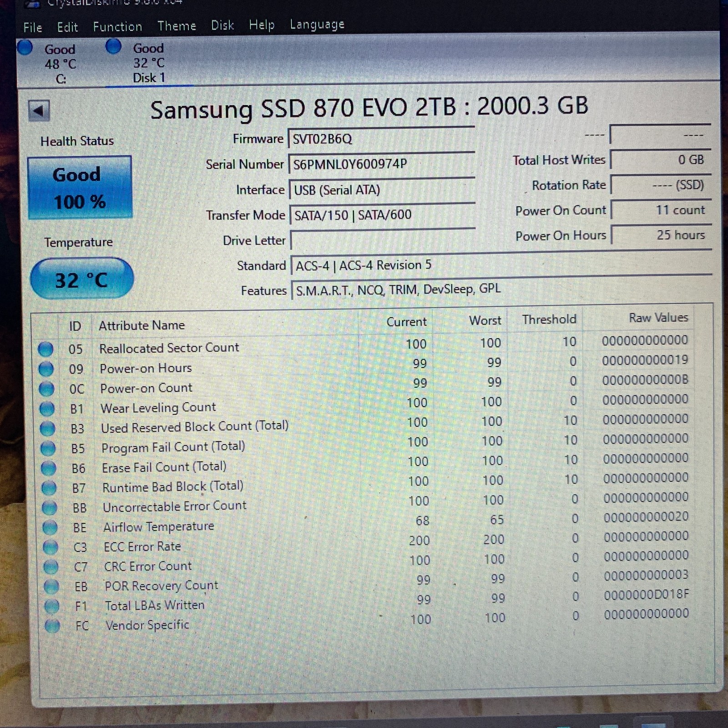Click the ID column header
The height and width of the screenshot is (728, 728).
click(x=75, y=326)
